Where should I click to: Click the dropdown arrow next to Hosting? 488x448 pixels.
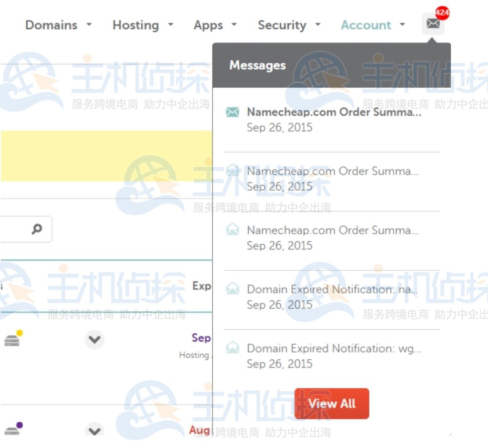[x=171, y=24]
